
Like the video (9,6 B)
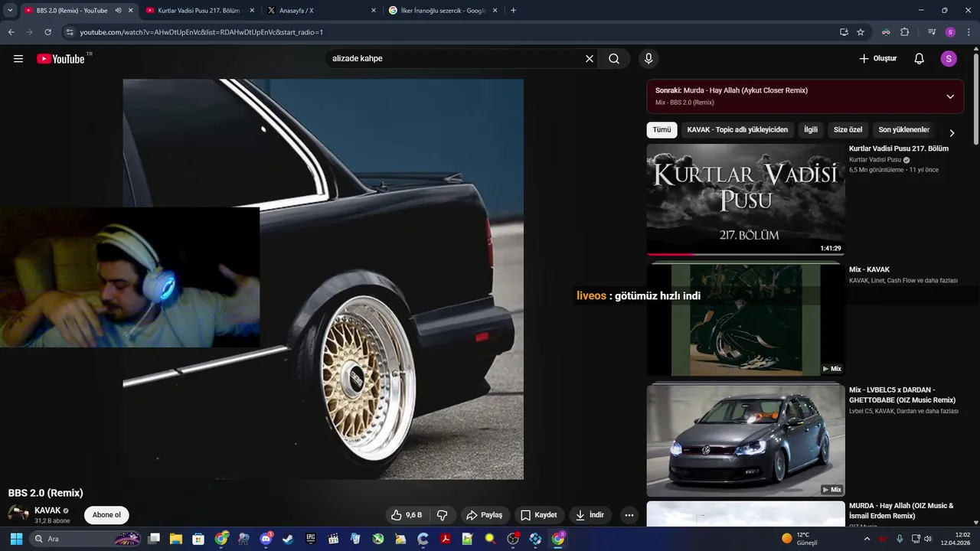click(407, 515)
